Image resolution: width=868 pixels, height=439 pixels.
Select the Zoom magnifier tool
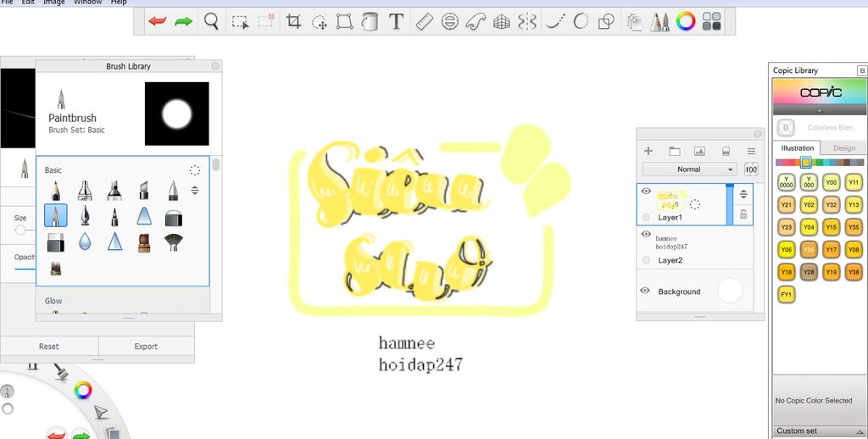pos(211,21)
